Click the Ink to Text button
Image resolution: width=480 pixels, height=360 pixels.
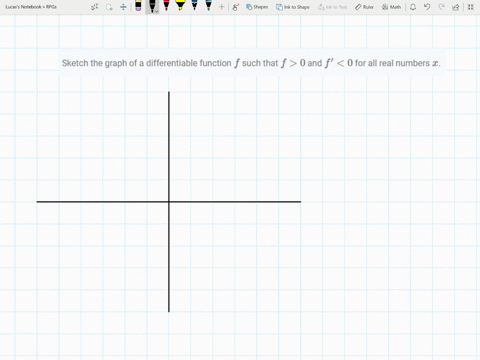(x=332, y=7)
